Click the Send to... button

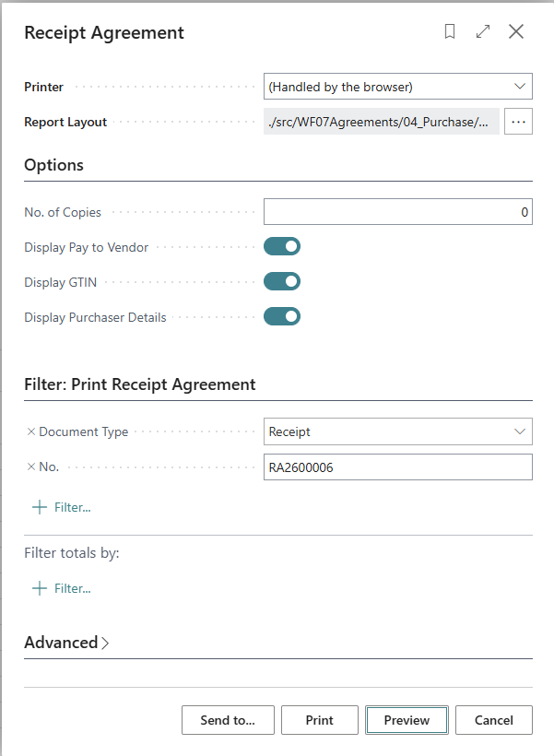pyautogui.click(x=227, y=720)
